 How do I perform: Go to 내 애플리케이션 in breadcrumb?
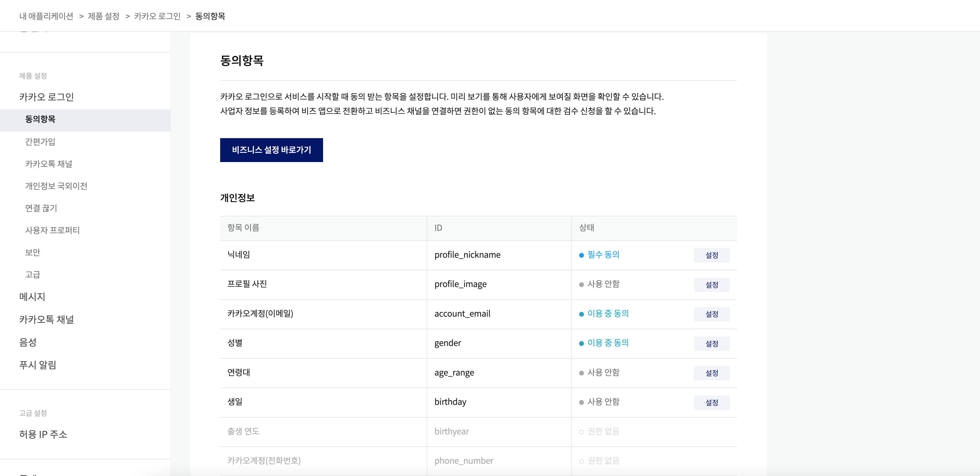[46, 16]
